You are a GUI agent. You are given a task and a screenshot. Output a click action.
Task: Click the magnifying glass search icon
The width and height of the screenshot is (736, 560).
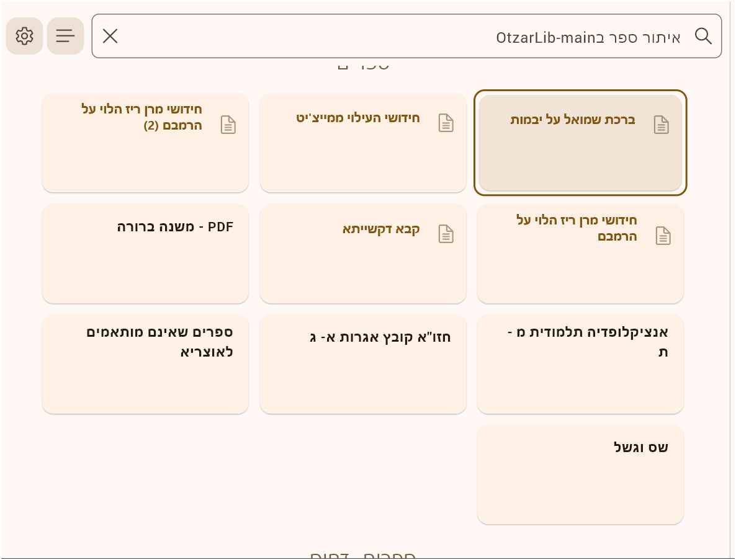pyautogui.click(x=703, y=36)
